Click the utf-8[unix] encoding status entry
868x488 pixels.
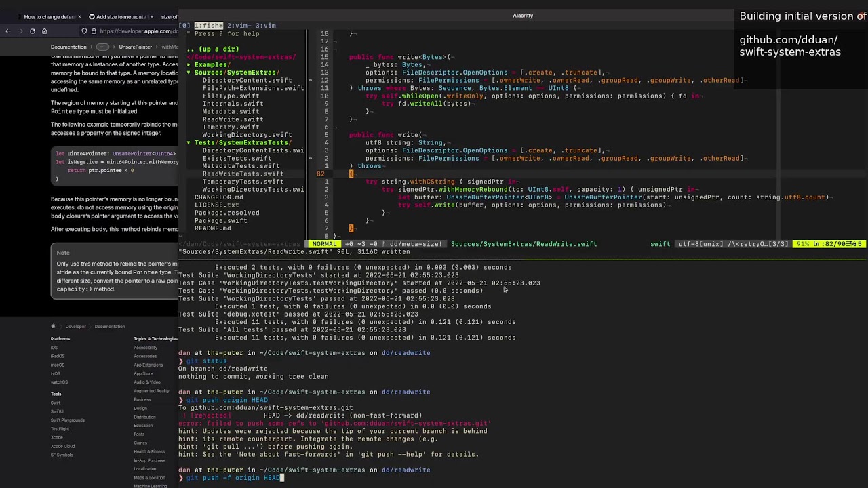click(x=700, y=244)
